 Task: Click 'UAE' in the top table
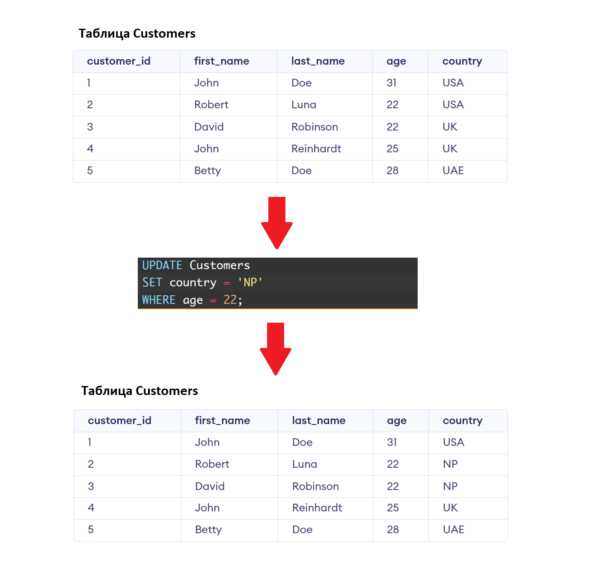tap(453, 171)
